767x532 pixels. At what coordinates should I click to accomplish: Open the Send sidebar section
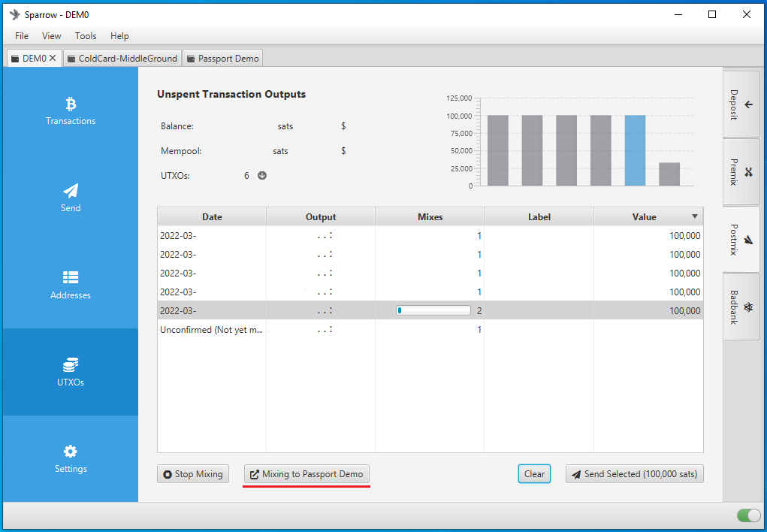(x=71, y=198)
